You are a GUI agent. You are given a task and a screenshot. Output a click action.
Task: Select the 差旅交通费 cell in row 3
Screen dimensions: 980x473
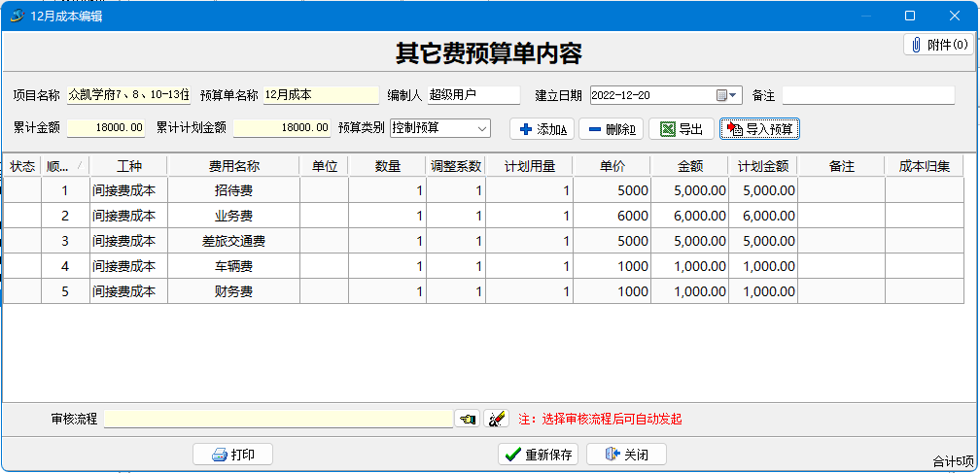coord(233,241)
